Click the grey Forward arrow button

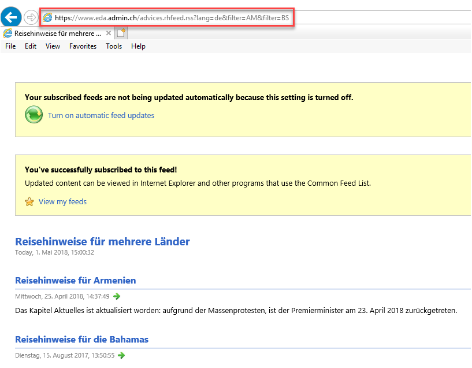tap(31, 17)
